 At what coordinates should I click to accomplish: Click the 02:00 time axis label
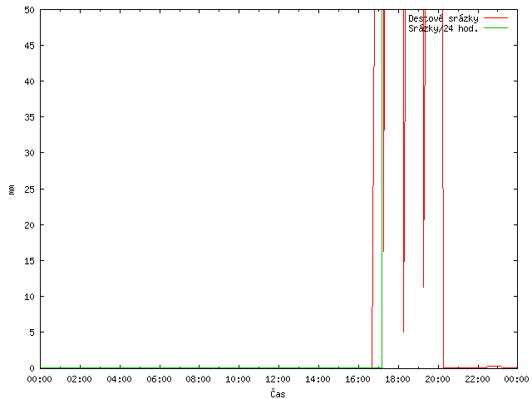pos(80,379)
